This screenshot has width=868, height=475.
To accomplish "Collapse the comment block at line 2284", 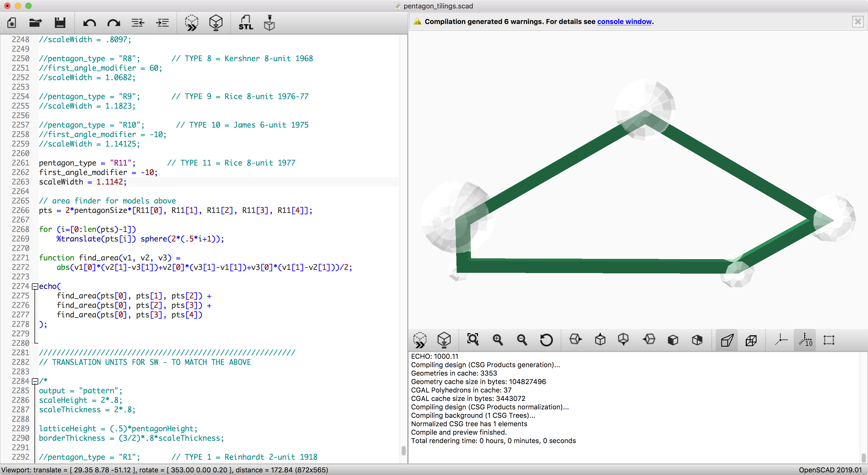I will click(x=35, y=381).
